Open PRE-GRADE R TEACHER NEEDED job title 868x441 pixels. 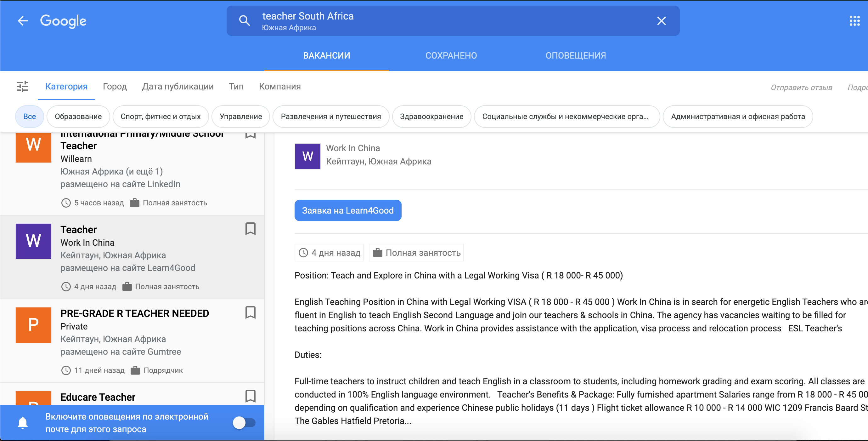click(135, 313)
